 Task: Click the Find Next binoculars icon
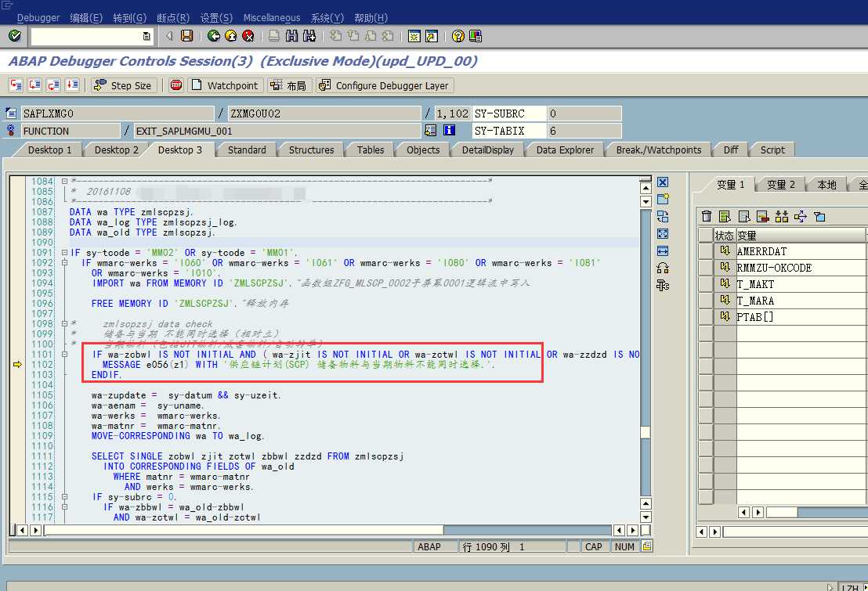click(x=309, y=36)
